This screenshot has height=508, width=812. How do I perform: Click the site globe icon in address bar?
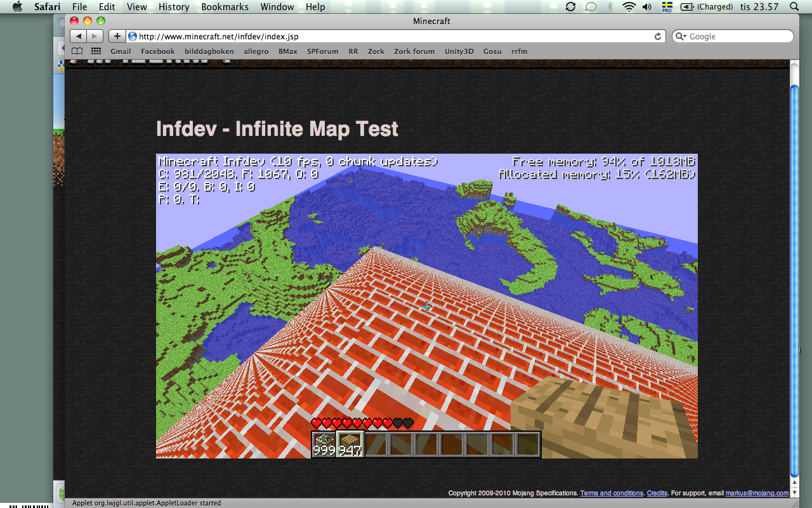pos(133,36)
